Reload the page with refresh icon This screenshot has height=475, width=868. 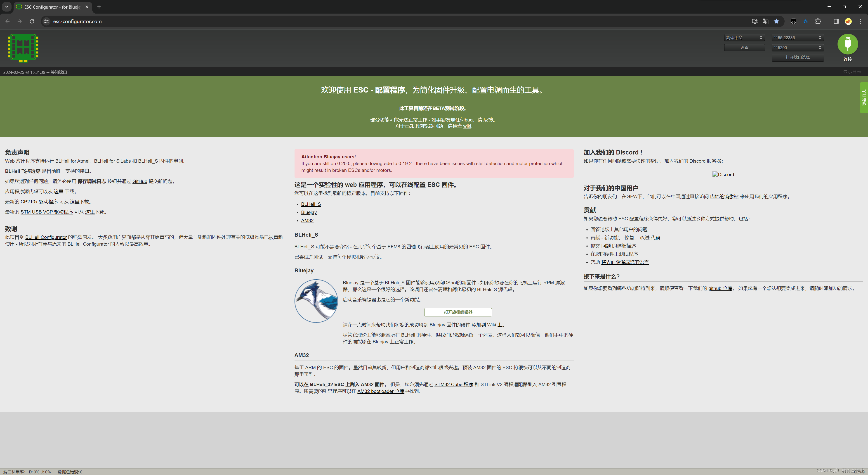pos(32,21)
